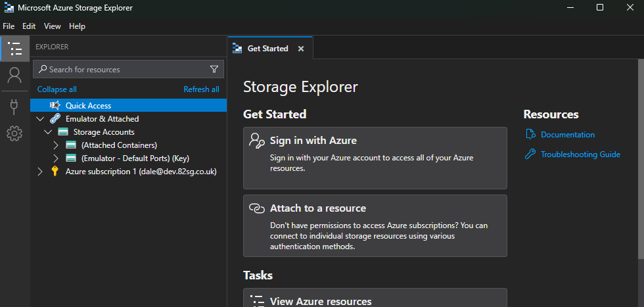Maximize the Storage Explorer window
Image resolution: width=644 pixels, height=307 pixels.
click(599, 7)
